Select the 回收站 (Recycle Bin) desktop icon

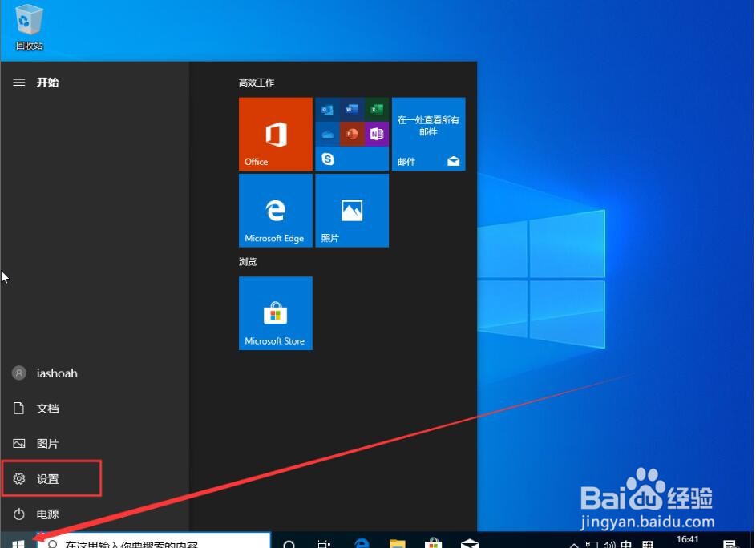point(29,27)
